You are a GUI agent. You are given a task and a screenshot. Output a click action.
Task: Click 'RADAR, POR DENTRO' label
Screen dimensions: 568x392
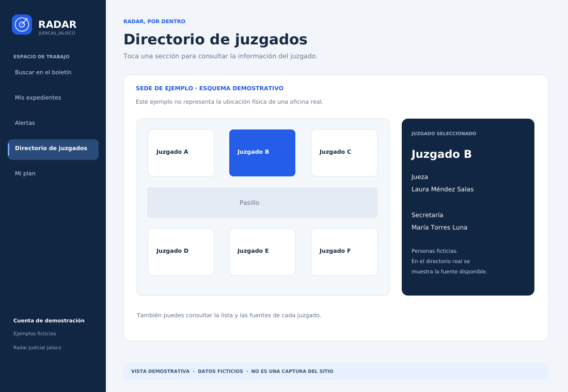coord(154,21)
